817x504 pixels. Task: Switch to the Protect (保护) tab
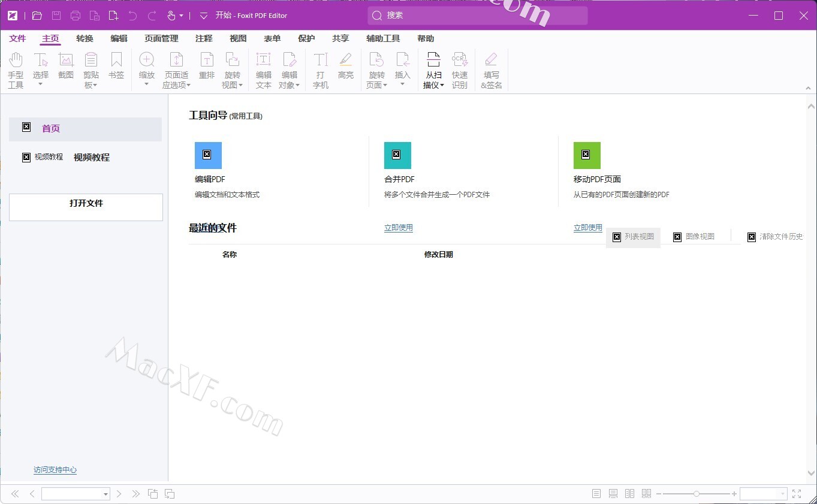point(306,38)
